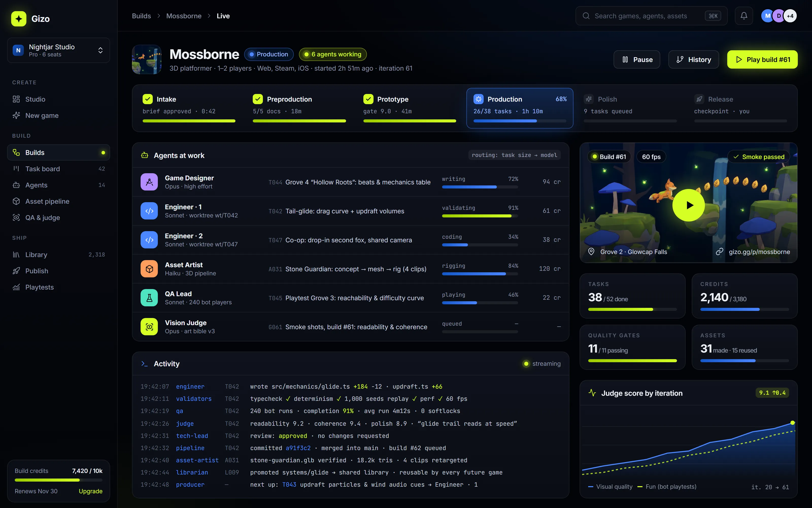Select the Polish stage
The image size is (812, 508).
[630, 108]
